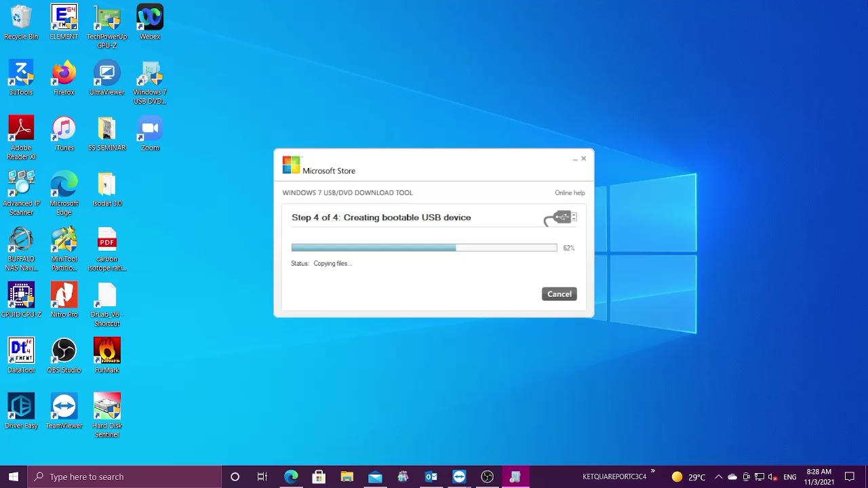Select the Isodat 3.0 folder icon
868x488 pixels.
[x=107, y=189]
